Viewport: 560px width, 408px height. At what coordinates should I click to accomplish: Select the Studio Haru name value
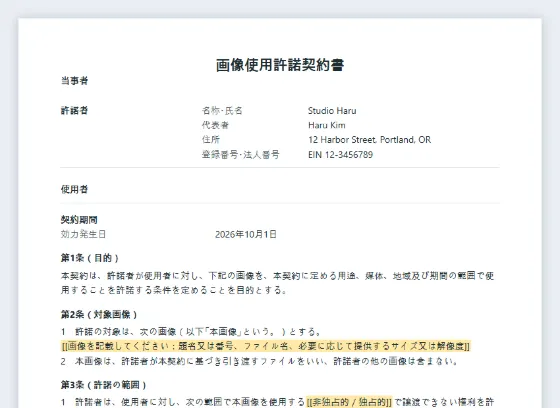coord(332,111)
